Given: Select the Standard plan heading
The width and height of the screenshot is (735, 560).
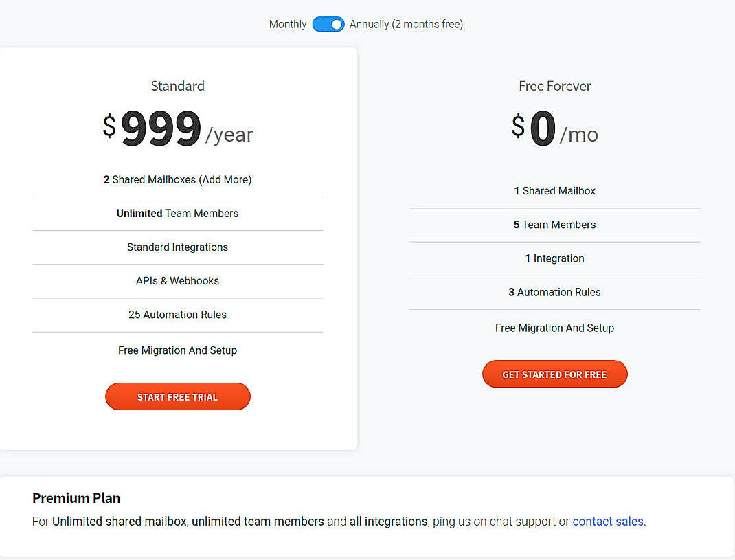Looking at the screenshot, I should coord(177,85).
